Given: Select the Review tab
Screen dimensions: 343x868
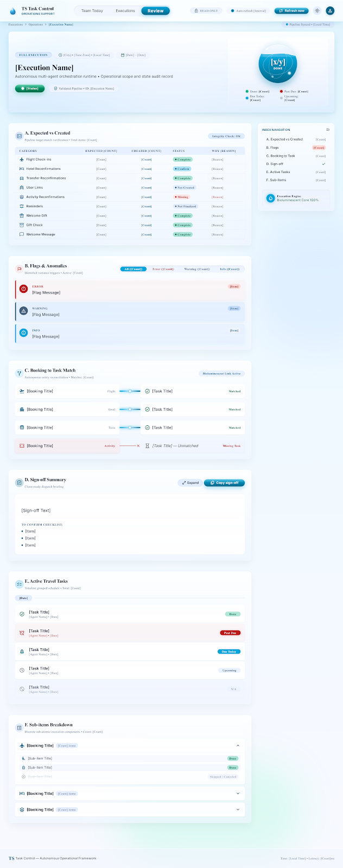Looking at the screenshot, I should click(x=155, y=11).
